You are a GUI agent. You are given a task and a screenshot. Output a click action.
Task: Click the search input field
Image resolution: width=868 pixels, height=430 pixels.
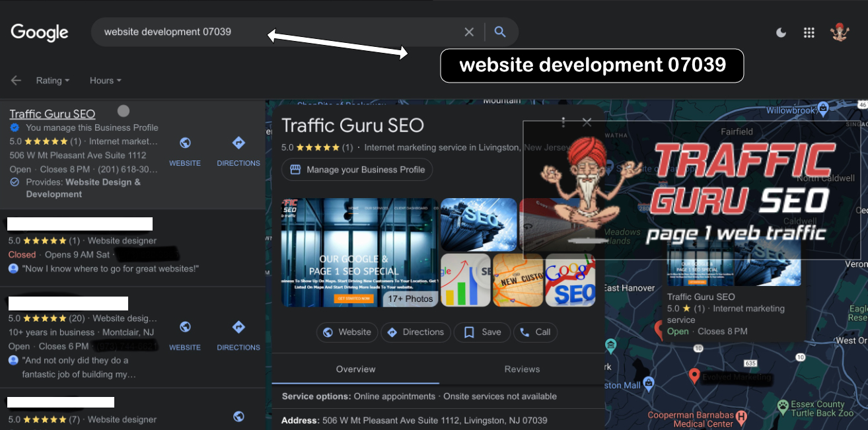tap(277, 32)
